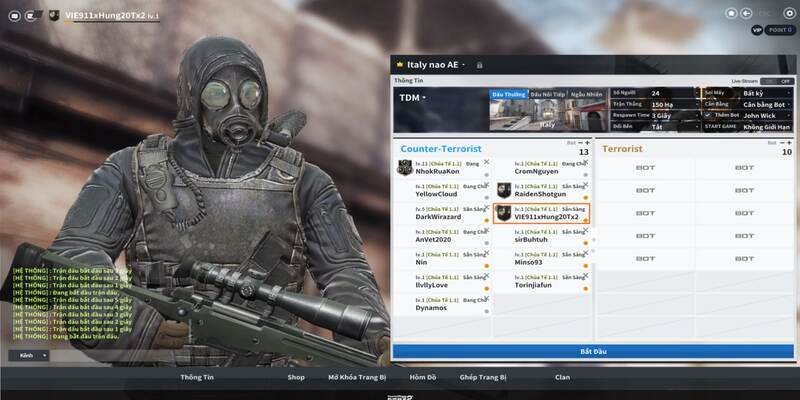Select the Đấu Thường tab
Viewport: 800px width, 400px height.
click(508, 94)
